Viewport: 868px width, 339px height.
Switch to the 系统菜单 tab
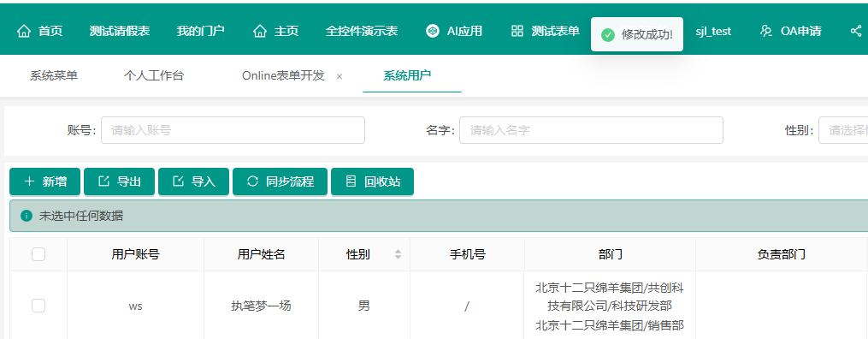click(x=54, y=76)
